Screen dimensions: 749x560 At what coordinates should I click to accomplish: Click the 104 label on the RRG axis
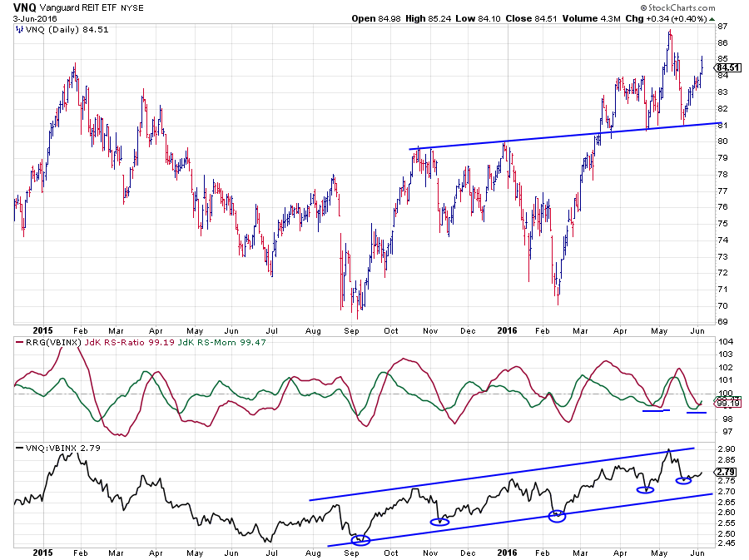click(726, 341)
